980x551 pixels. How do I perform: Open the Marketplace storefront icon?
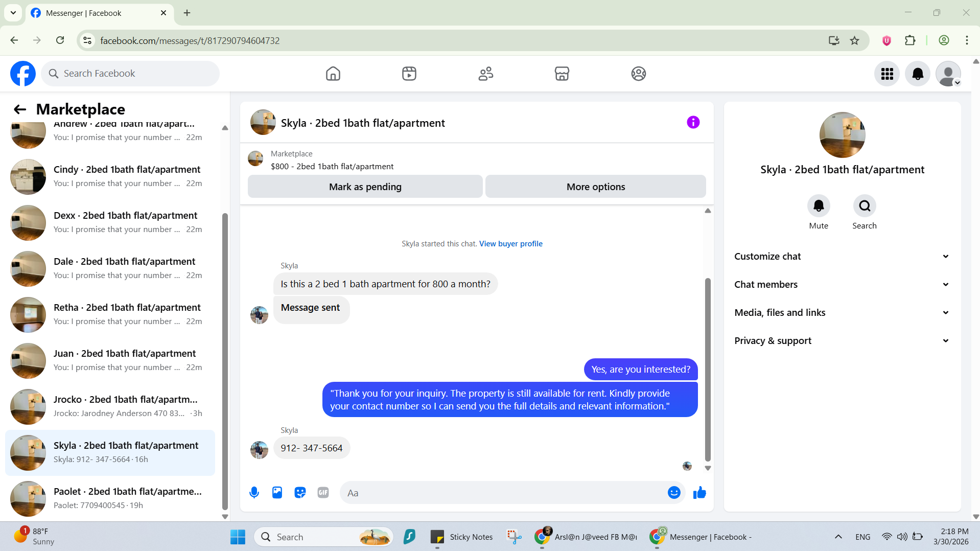click(x=562, y=74)
